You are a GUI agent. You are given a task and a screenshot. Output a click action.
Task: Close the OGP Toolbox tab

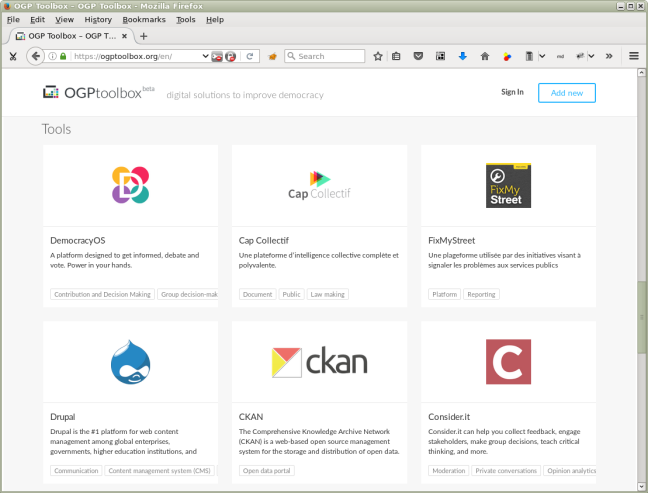(124, 36)
